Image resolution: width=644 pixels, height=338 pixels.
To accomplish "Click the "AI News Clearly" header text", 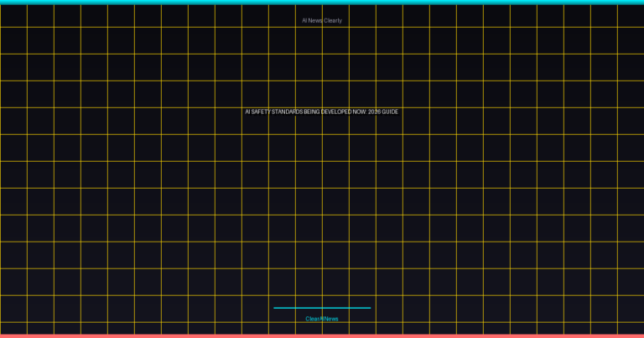I will (x=322, y=20).
